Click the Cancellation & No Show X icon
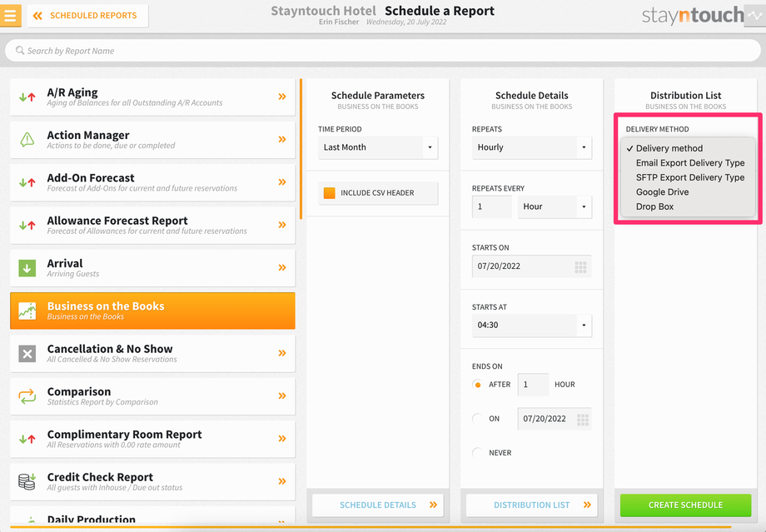 (27, 354)
